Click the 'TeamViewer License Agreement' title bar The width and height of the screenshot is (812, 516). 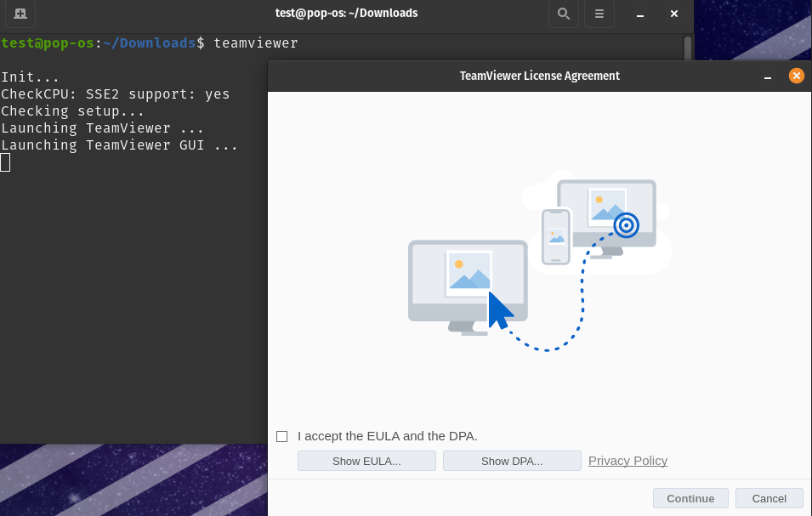pyautogui.click(x=540, y=76)
